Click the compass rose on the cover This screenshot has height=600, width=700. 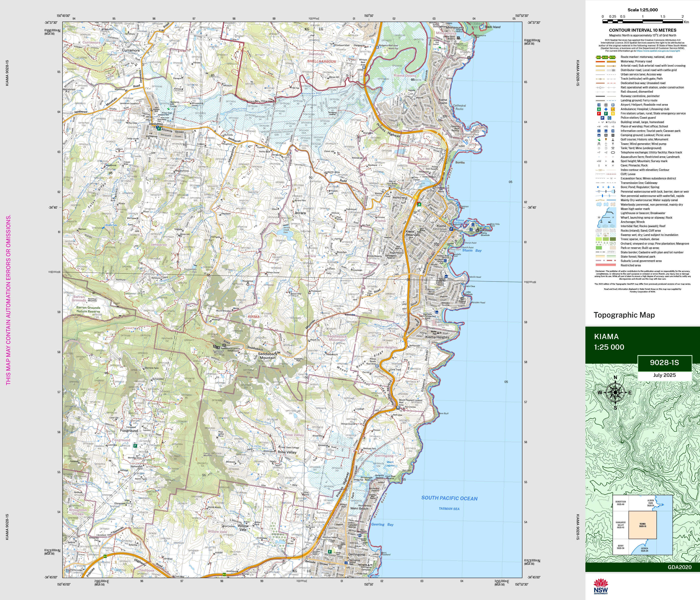[615, 392]
